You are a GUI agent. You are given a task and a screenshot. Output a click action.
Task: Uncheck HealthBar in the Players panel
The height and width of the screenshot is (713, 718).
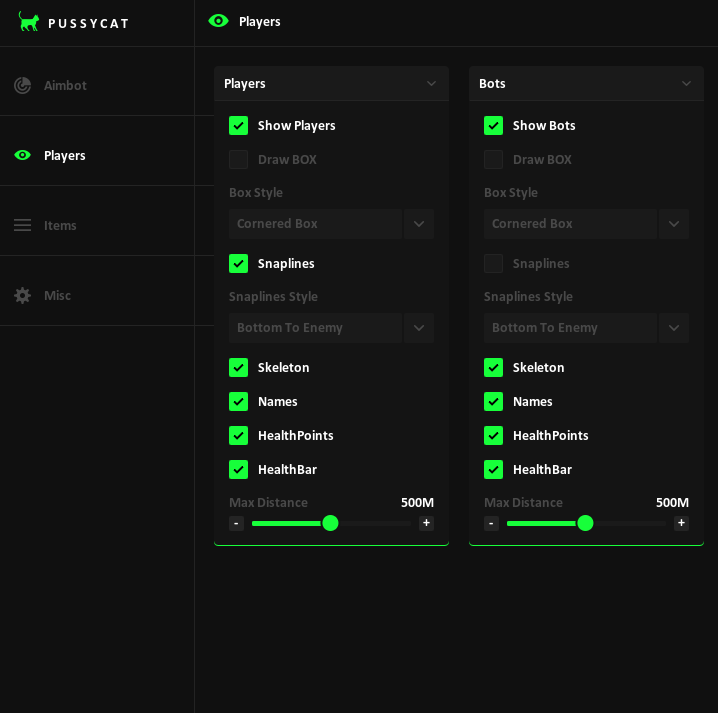click(x=238, y=469)
